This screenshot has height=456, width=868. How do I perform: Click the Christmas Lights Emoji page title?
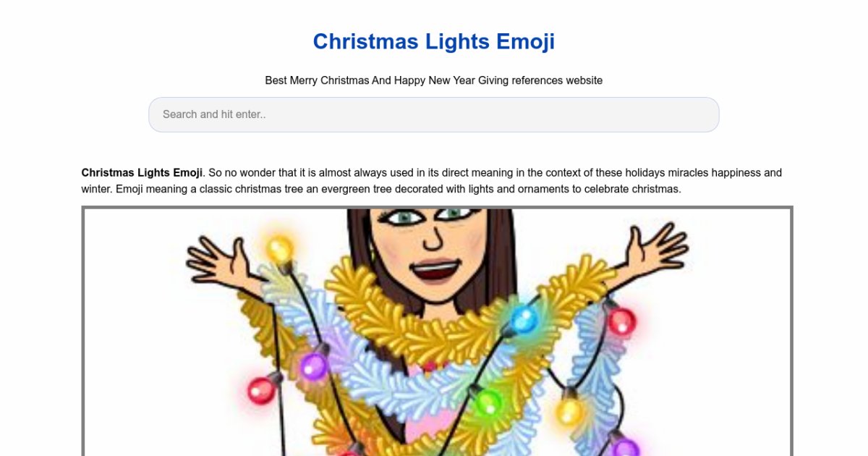click(433, 42)
